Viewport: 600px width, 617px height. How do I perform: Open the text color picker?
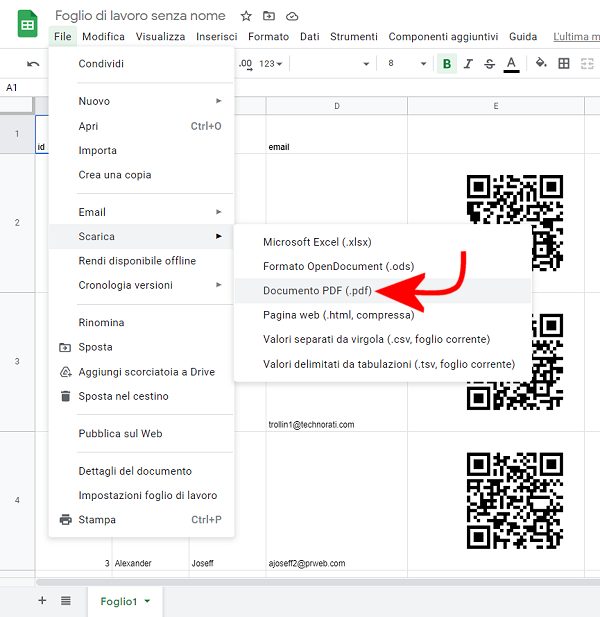point(511,64)
